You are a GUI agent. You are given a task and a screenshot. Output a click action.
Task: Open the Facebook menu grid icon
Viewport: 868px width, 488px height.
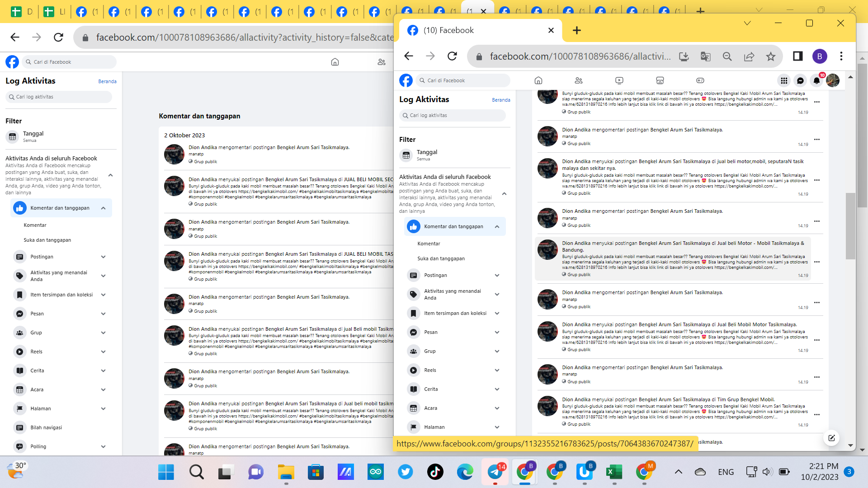point(784,80)
